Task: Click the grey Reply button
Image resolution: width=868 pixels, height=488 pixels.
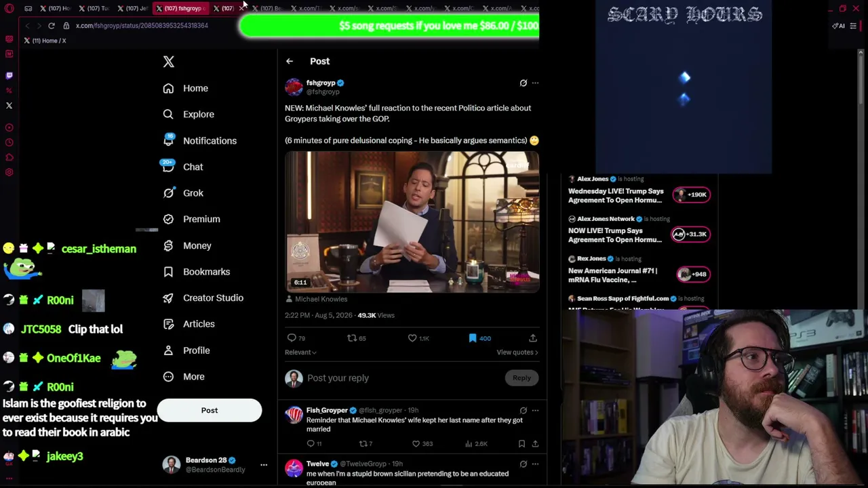Action: tap(521, 378)
